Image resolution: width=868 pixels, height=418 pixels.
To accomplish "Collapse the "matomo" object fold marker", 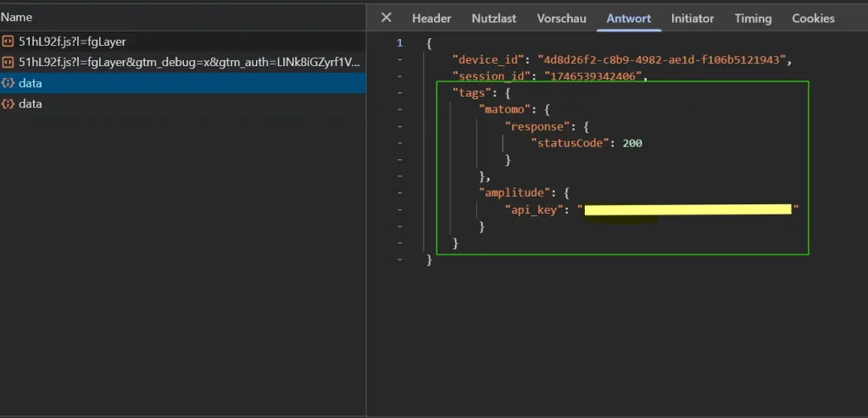I will coord(400,109).
